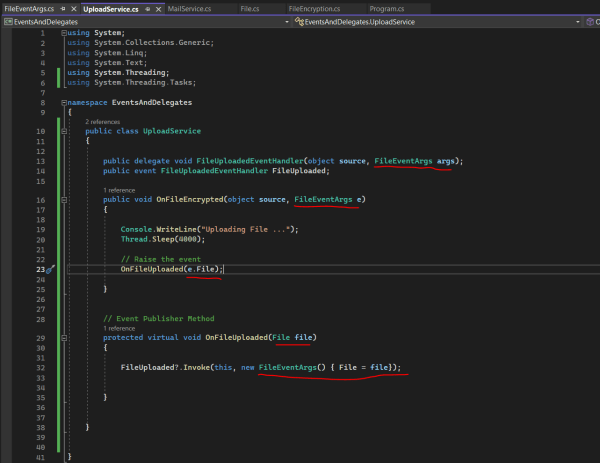This screenshot has width=600, height=463.
Task: Click the FileUploadedEventHandler delegate name on line 13
Action: tap(250, 161)
